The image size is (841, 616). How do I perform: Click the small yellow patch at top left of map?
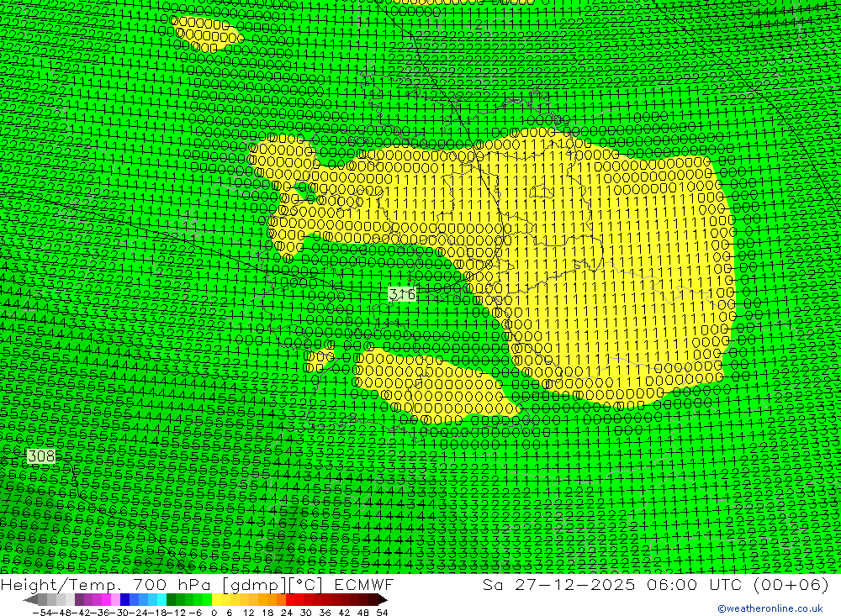coord(207,33)
